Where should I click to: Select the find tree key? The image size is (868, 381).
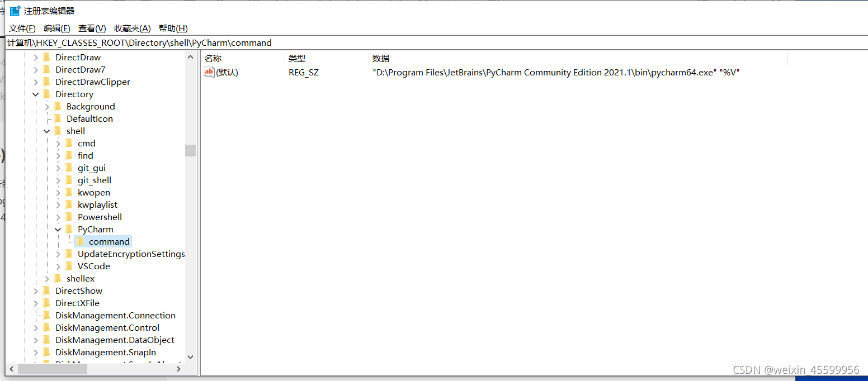(86, 156)
